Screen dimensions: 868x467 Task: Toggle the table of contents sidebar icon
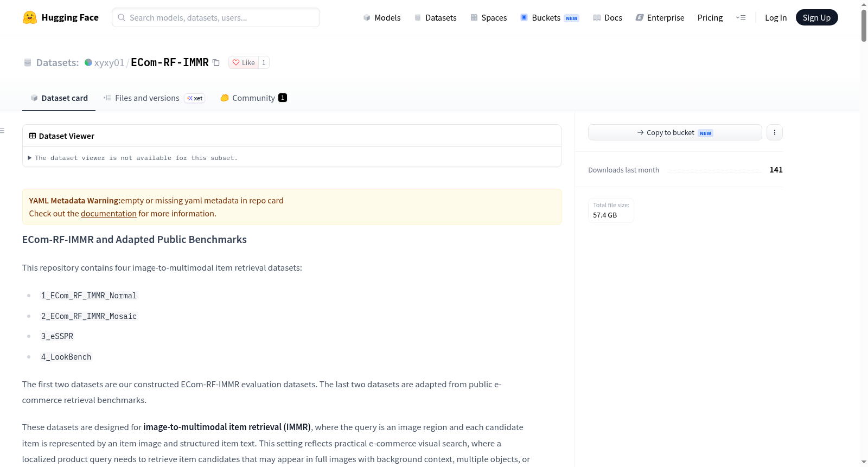[x=3, y=131]
